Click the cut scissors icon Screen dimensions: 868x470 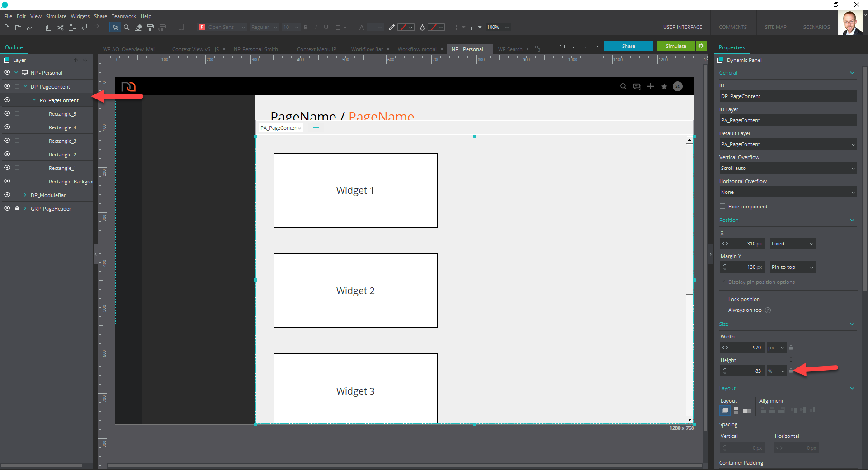click(60, 28)
